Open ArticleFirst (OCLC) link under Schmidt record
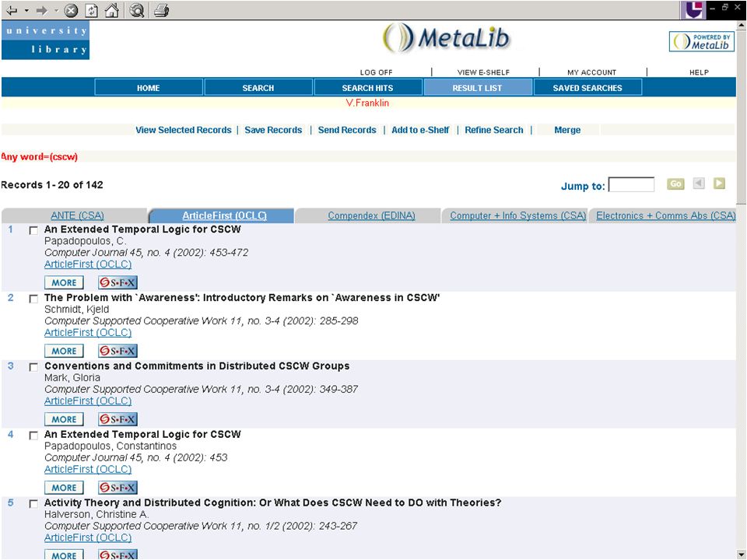This screenshot has height=560, width=747. pos(88,333)
